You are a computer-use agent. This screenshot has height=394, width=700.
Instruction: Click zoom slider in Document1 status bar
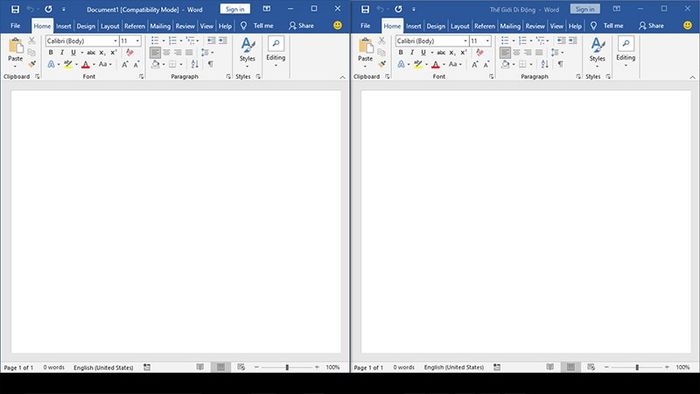tap(287, 367)
